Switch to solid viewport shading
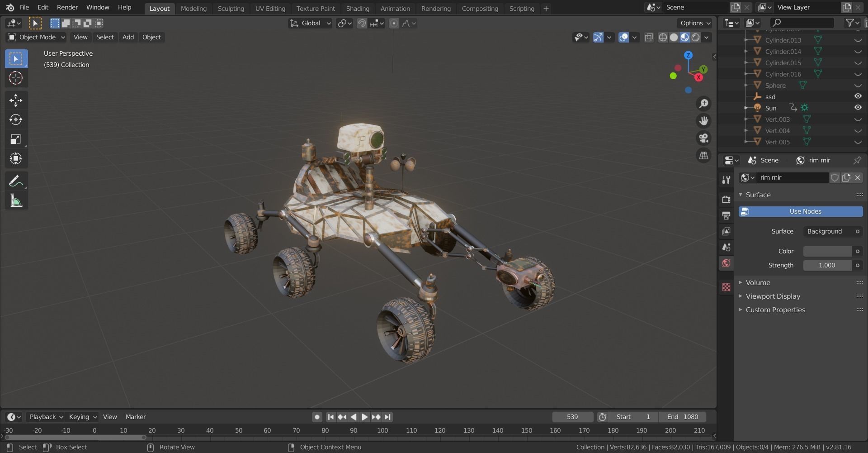 tap(674, 37)
